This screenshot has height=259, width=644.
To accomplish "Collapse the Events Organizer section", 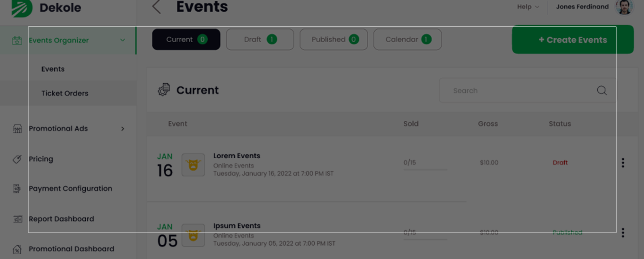I will click(x=122, y=40).
